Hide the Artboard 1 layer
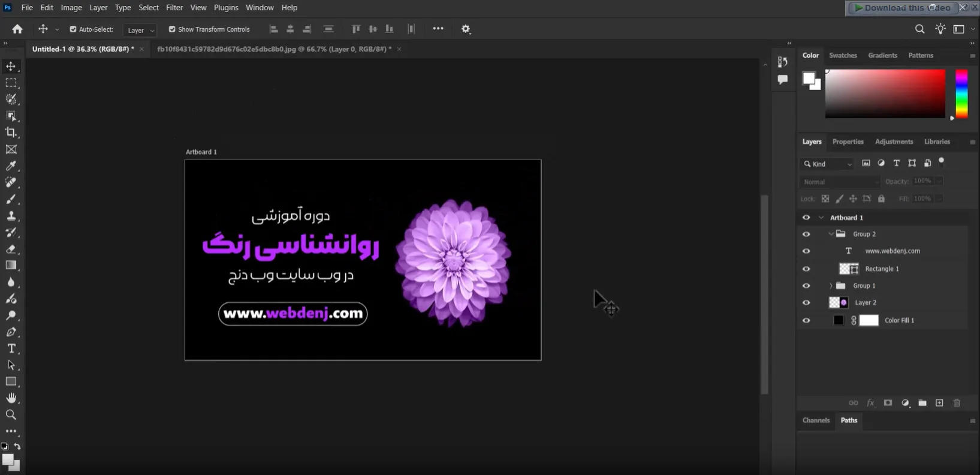 click(806, 218)
